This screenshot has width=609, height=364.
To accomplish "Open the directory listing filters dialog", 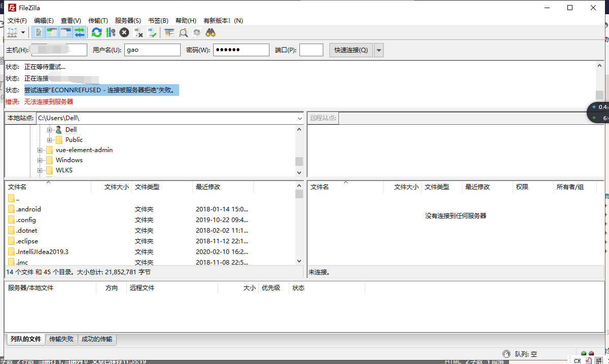I will click(x=169, y=32).
